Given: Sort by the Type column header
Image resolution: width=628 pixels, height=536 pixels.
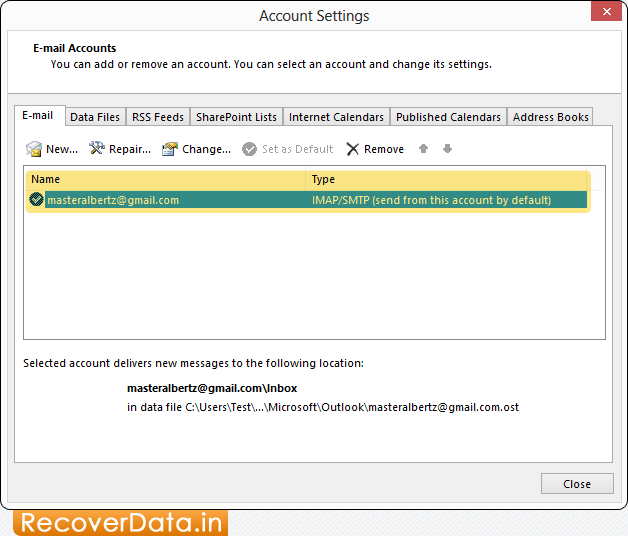Looking at the screenshot, I should point(446,179).
